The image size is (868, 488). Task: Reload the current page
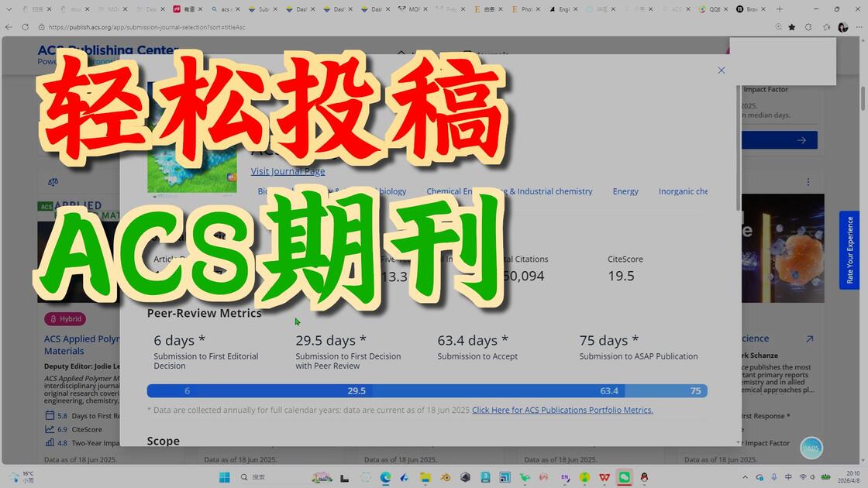pyautogui.click(x=26, y=27)
